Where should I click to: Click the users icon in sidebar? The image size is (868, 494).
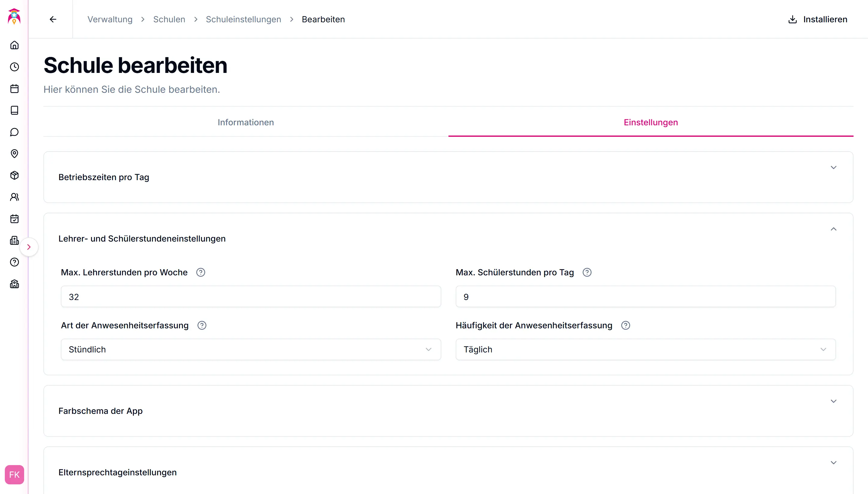14,197
